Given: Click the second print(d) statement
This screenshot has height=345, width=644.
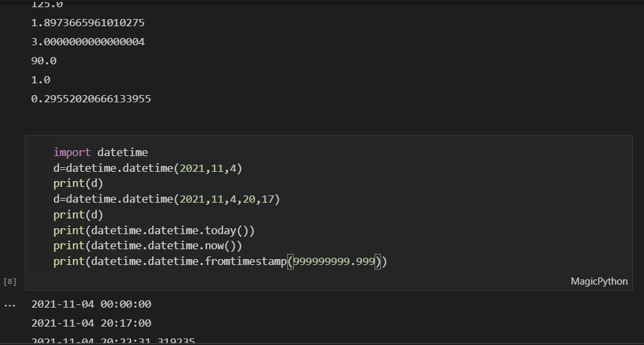Looking at the screenshot, I should (x=78, y=215).
